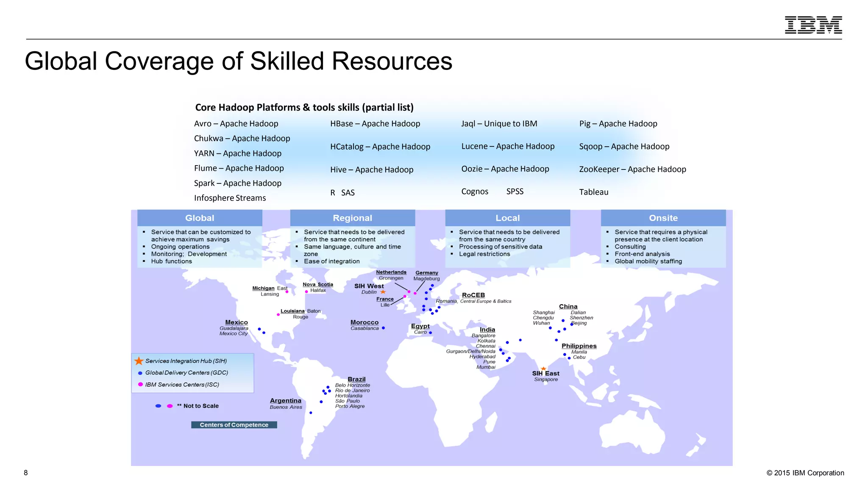This screenshot has height=488, width=868.
Task: Click the magenta dot at Halifax
Action: 306,291
